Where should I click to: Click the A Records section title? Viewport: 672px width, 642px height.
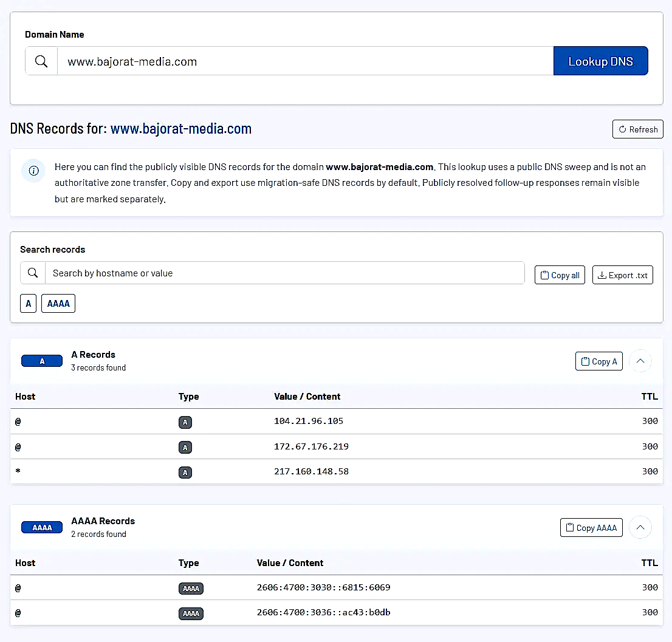(93, 355)
